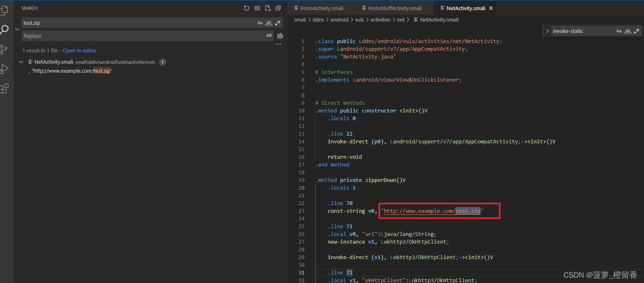Open the 'activities' breadcrumb segment
Image resolution: width=644 pixels, height=283 pixels.
[x=380, y=20]
